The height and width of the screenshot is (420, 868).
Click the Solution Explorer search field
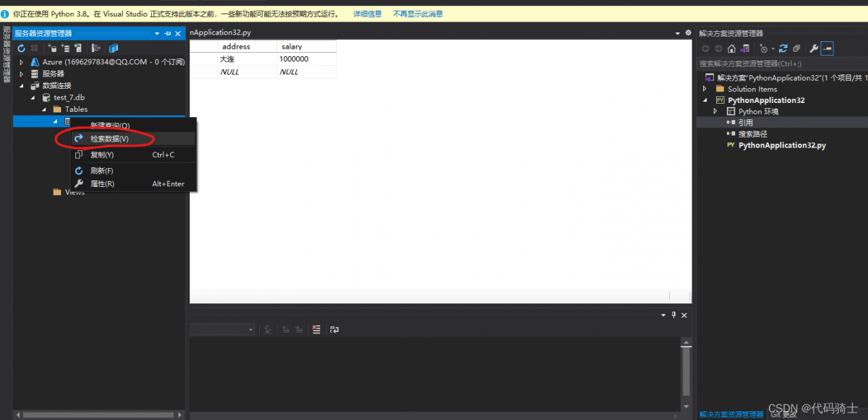783,64
